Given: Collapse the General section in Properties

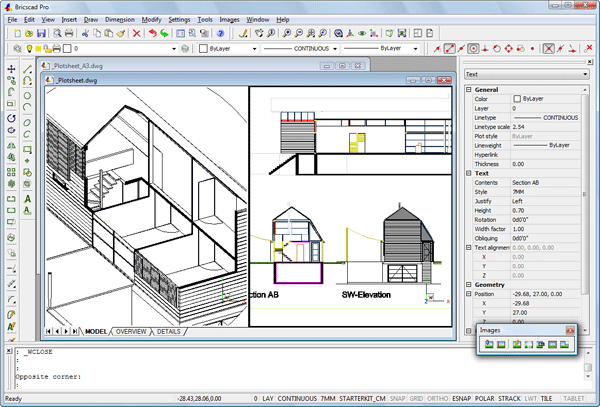Looking at the screenshot, I should (x=469, y=90).
